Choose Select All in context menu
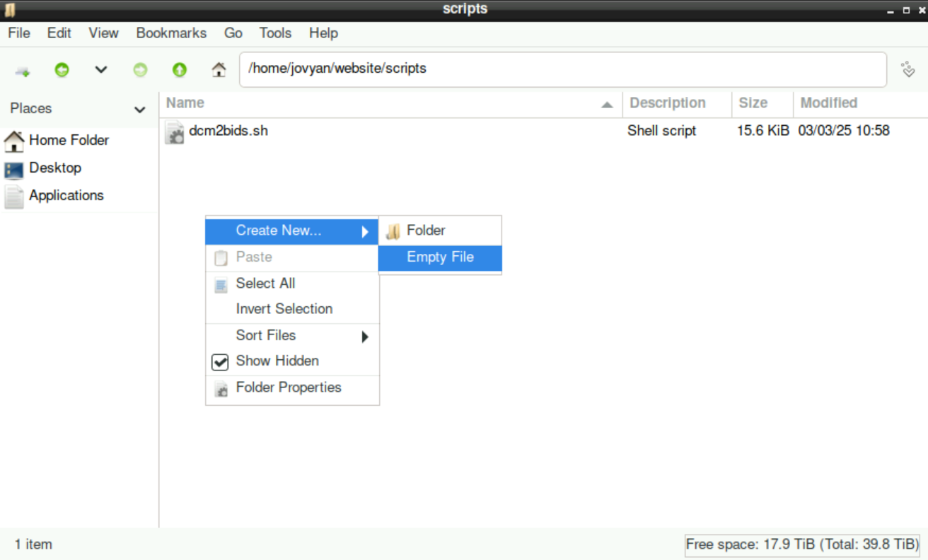The image size is (928, 560). click(x=292, y=284)
